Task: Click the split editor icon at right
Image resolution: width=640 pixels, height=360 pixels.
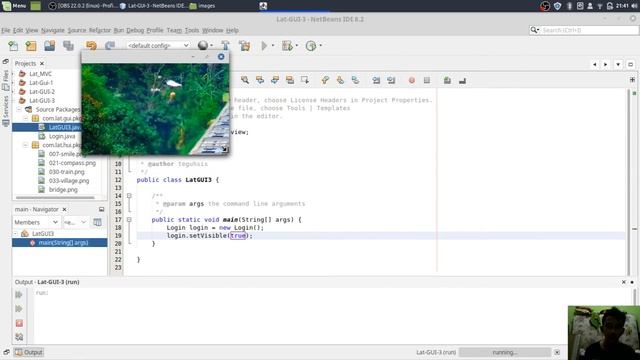Action: (x=632, y=80)
